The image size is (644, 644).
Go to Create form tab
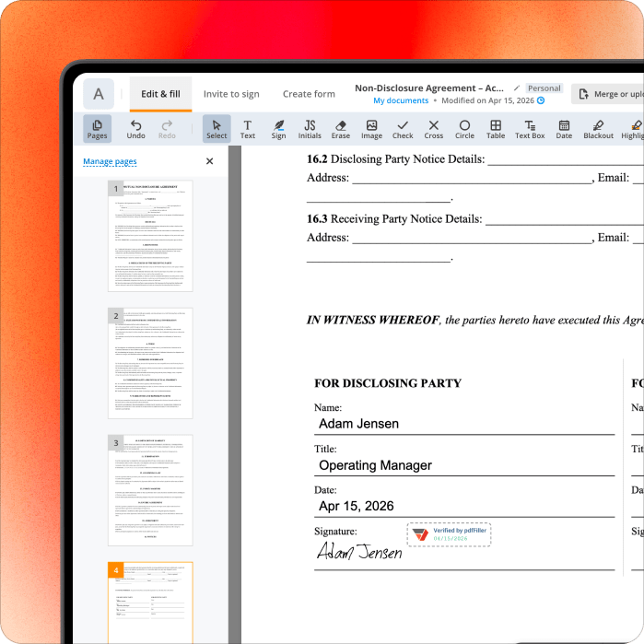click(309, 94)
